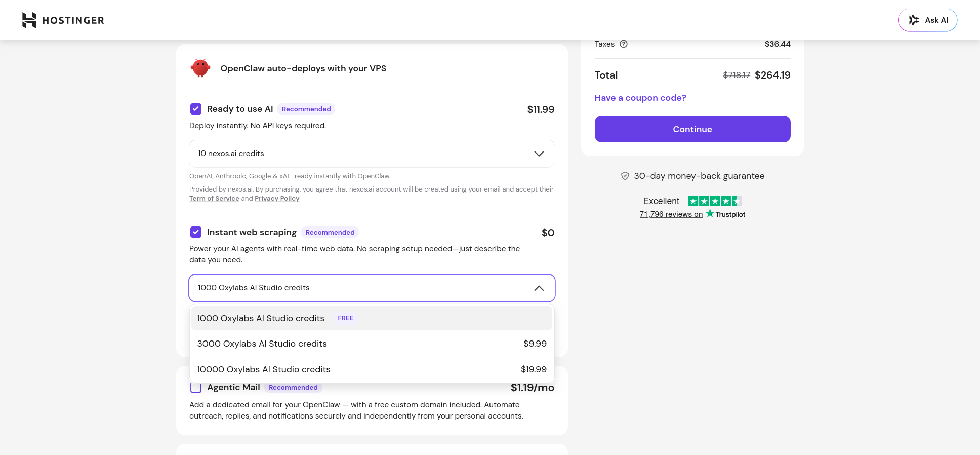980x455 pixels.
Task: Uncheck the Ready to use AI checkbox
Action: (196, 109)
